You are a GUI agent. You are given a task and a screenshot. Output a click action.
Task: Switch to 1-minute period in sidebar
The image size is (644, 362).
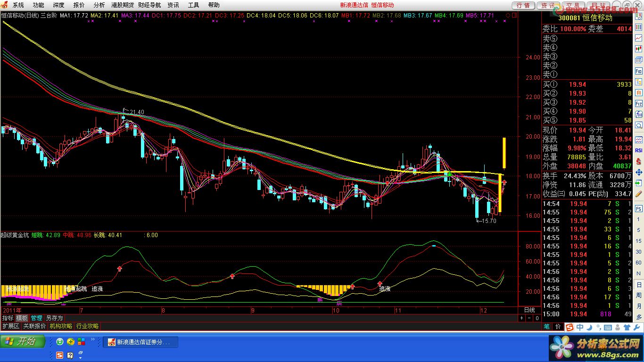pos(638,220)
